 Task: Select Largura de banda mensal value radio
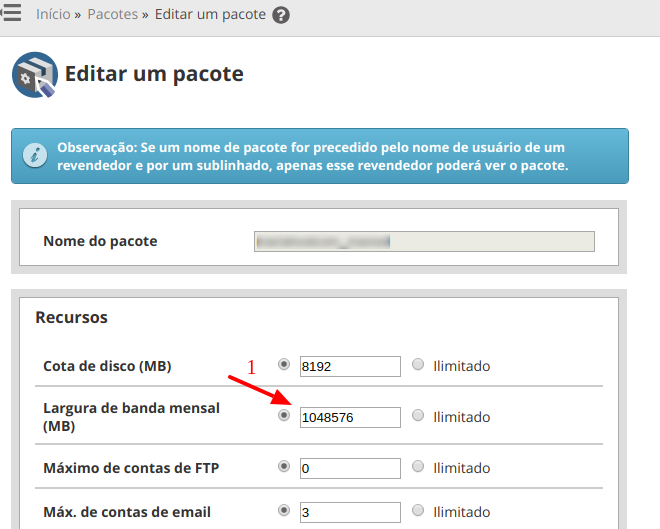(284, 415)
